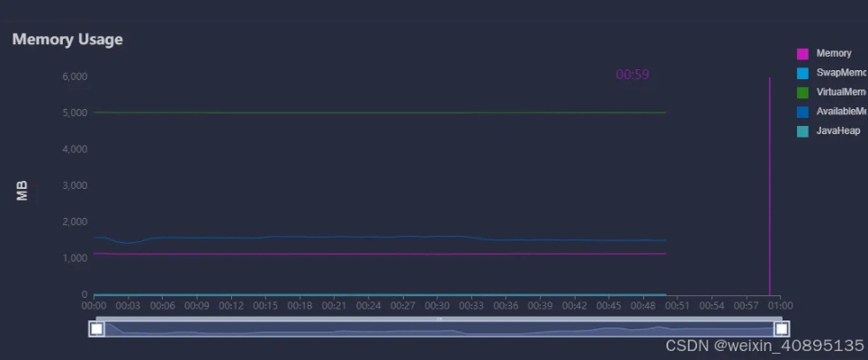This screenshot has width=868, height=360.
Task: Click the dark blue AvailableMemory legend square
Action: (803, 112)
